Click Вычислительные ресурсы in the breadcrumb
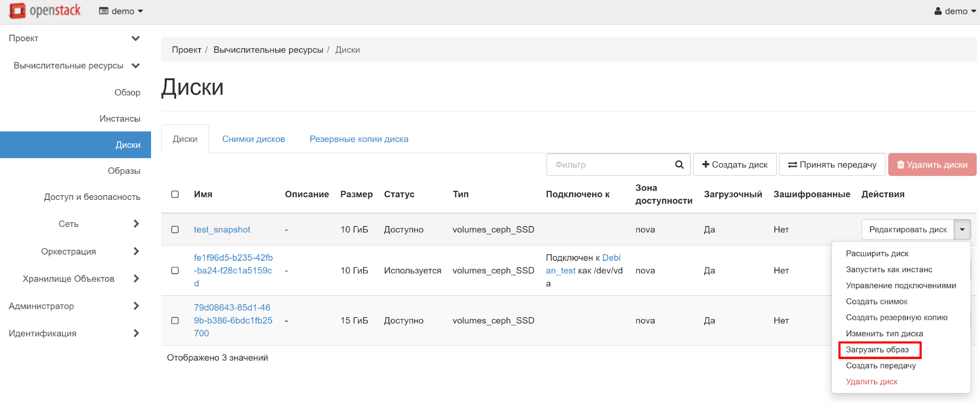This screenshot has height=403, width=980. pos(268,50)
